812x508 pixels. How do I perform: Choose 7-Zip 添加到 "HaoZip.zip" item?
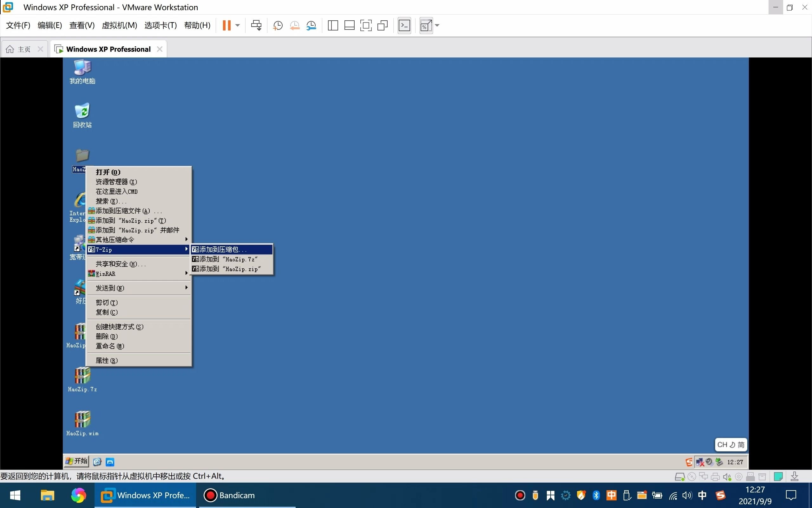[x=232, y=269]
